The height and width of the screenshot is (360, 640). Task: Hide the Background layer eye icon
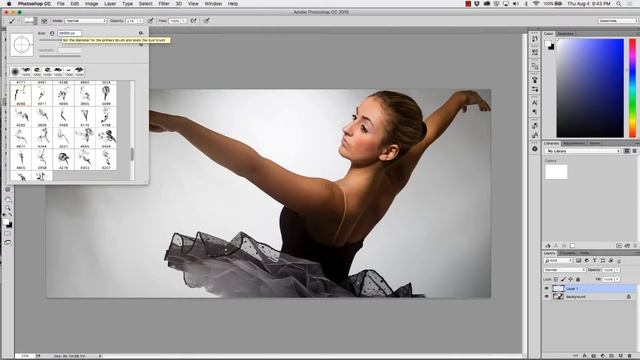pos(547,297)
